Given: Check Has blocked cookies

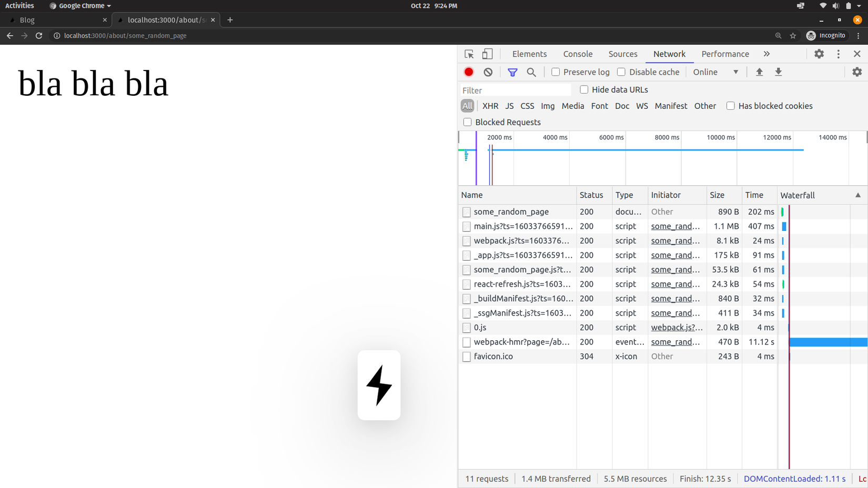Looking at the screenshot, I should click(731, 106).
